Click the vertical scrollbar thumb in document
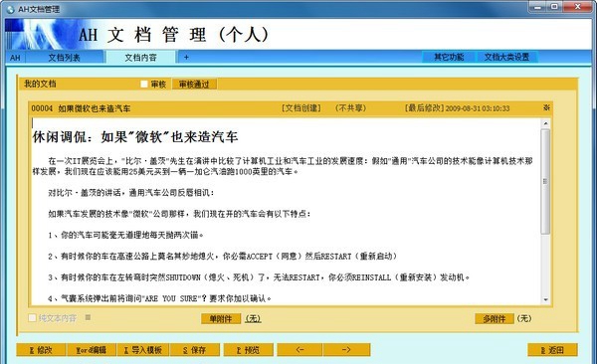This screenshot has height=364, width=597. pyautogui.click(x=545, y=181)
